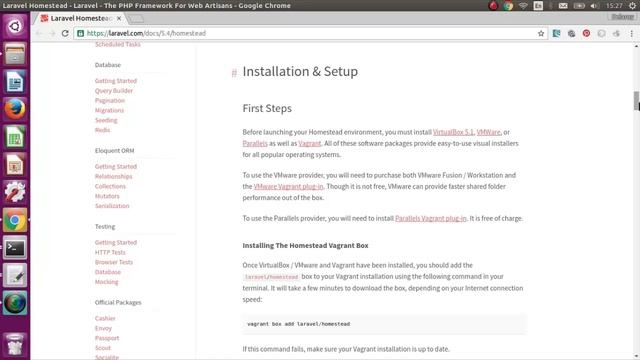Open Scout docs page
This screenshot has width=640, height=360.
(x=102, y=348)
